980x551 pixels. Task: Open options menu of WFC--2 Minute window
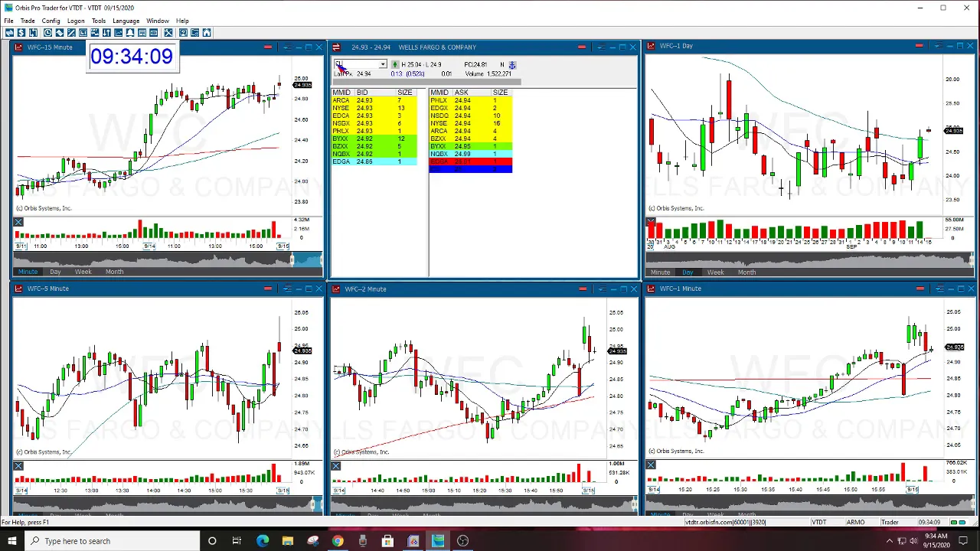tap(602, 289)
